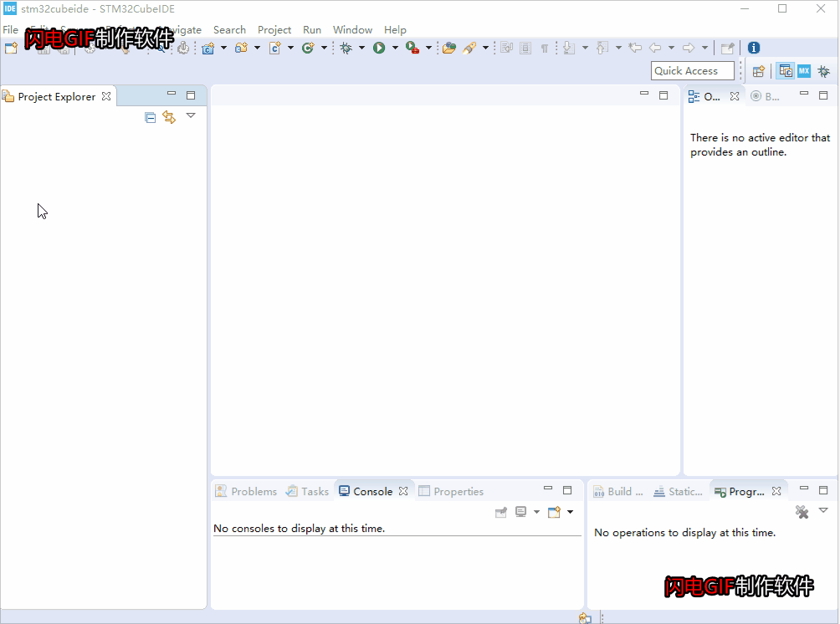Click the Pin Console icon
840x624 pixels.
501,513
